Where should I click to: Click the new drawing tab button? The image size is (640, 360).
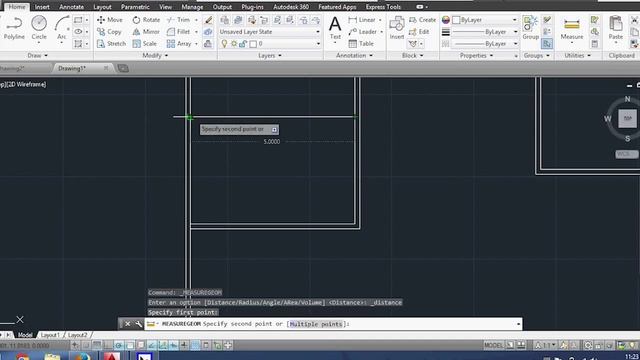point(122,68)
